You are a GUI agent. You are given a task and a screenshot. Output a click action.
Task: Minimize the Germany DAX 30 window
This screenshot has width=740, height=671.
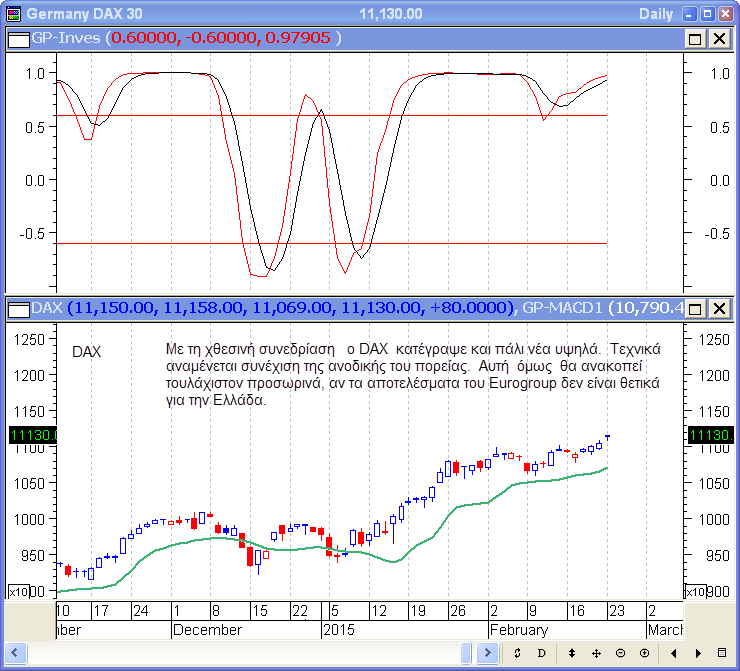pyautogui.click(x=689, y=14)
